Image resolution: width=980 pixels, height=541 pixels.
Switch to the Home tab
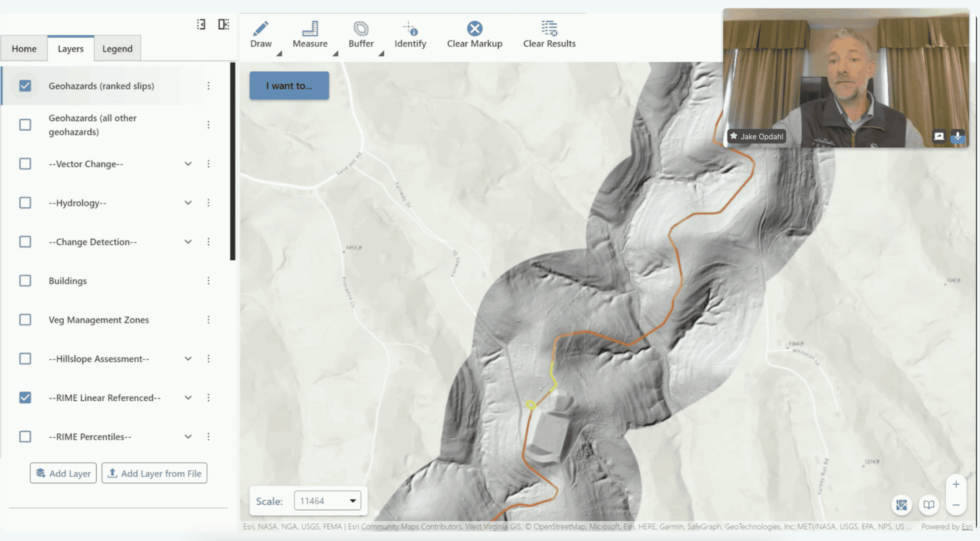tap(24, 49)
